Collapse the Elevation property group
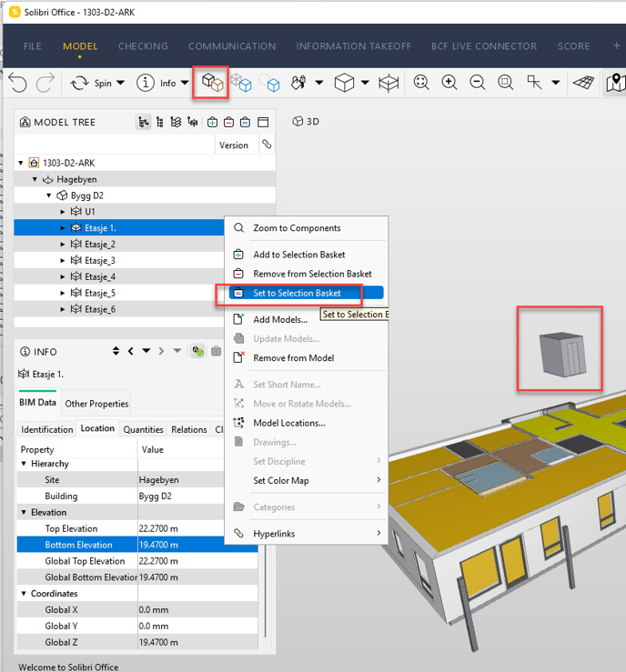The width and height of the screenshot is (626, 672). pos(24,512)
